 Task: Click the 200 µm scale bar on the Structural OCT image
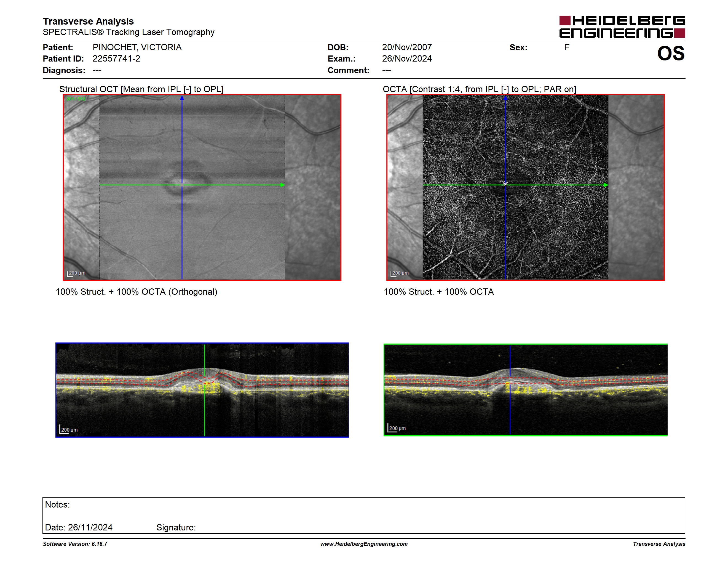point(76,273)
